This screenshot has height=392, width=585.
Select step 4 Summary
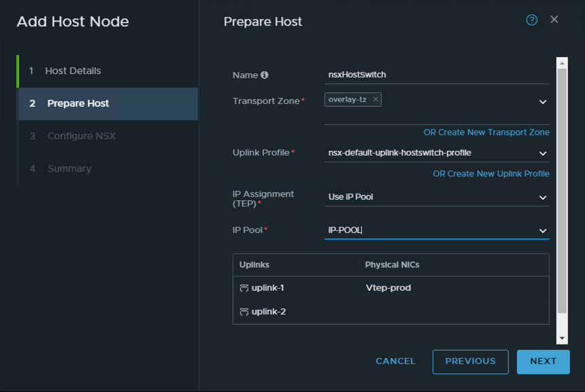(x=108, y=168)
